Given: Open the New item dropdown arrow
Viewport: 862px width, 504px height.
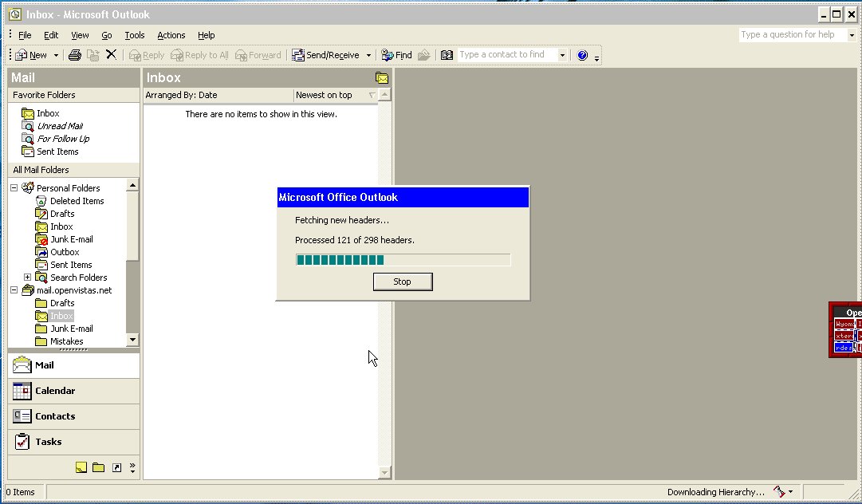Looking at the screenshot, I should click(56, 55).
